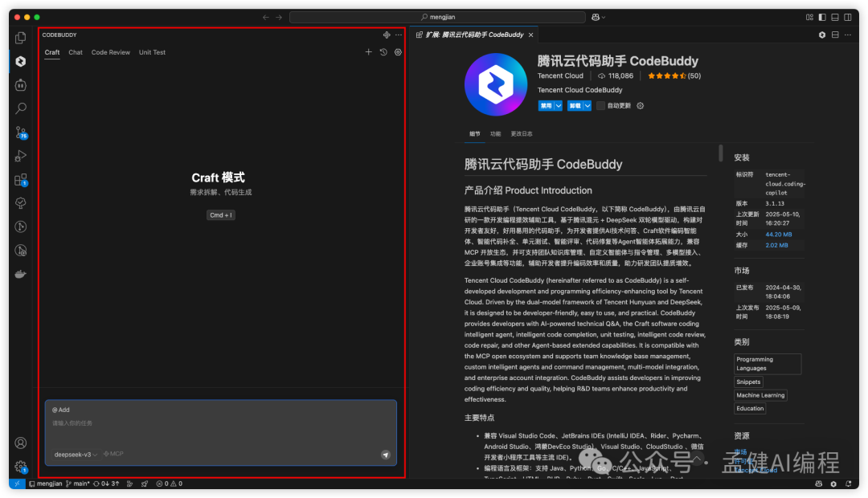The image size is (868, 498).
Task: Click the Tencent Cloud publisher link
Action: pyautogui.click(x=560, y=76)
